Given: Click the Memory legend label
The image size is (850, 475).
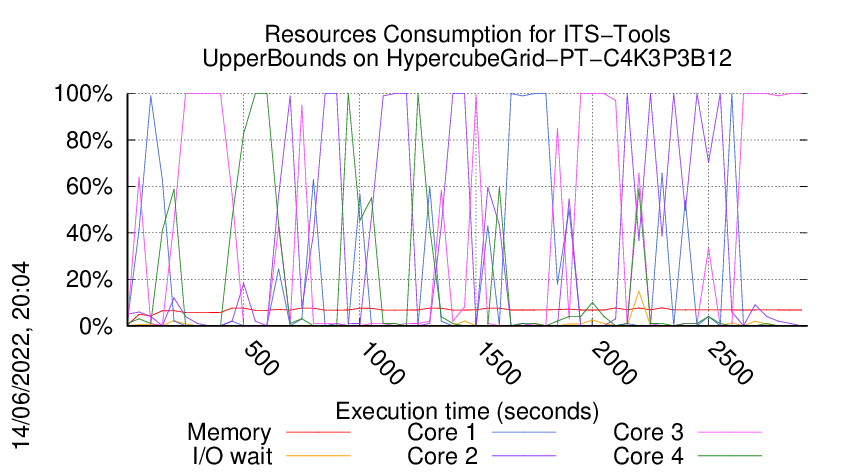Looking at the screenshot, I should [x=229, y=433].
